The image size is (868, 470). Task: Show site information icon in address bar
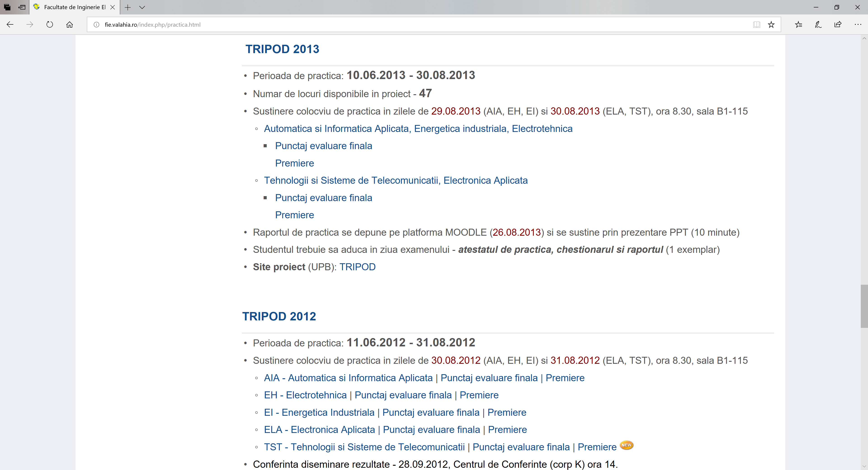pos(96,24)
